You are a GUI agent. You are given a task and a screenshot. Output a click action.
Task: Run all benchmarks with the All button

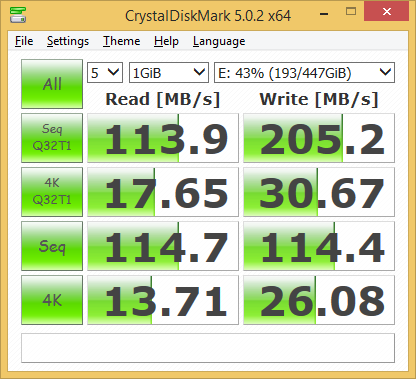point(52,84)
